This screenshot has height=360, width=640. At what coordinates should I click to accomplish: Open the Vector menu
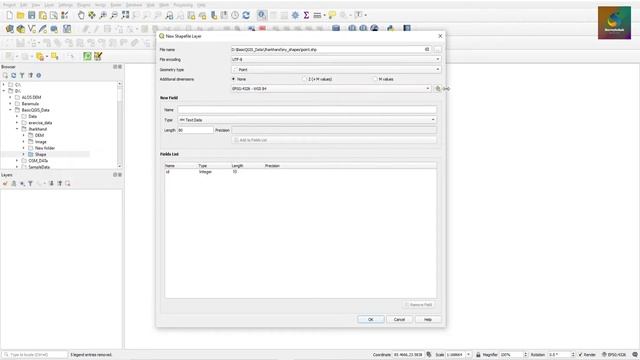(x=100, y=5)
